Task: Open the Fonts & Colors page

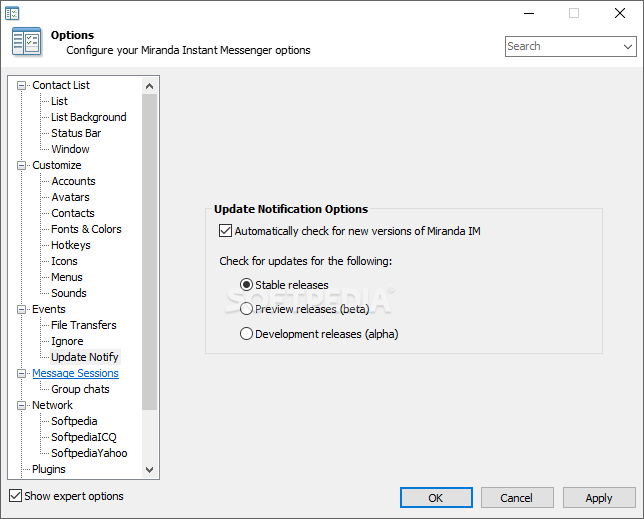Action: 86,229
